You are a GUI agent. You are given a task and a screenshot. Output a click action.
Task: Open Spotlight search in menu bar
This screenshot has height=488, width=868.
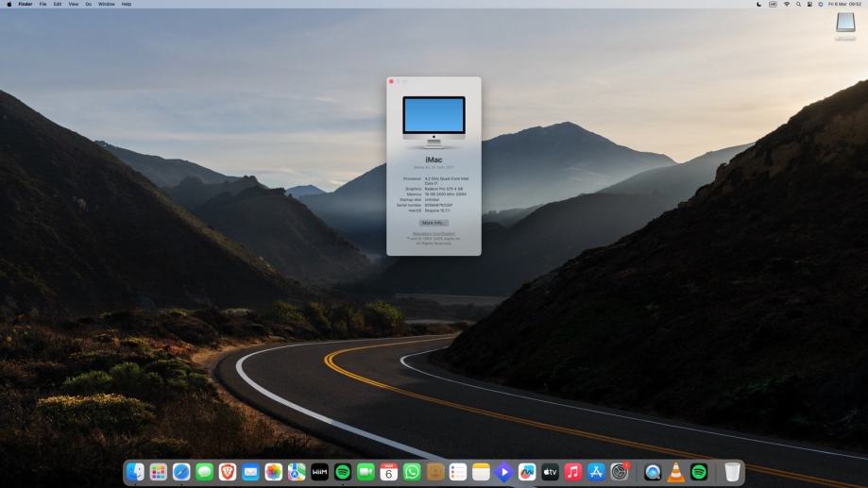(798, 4)
